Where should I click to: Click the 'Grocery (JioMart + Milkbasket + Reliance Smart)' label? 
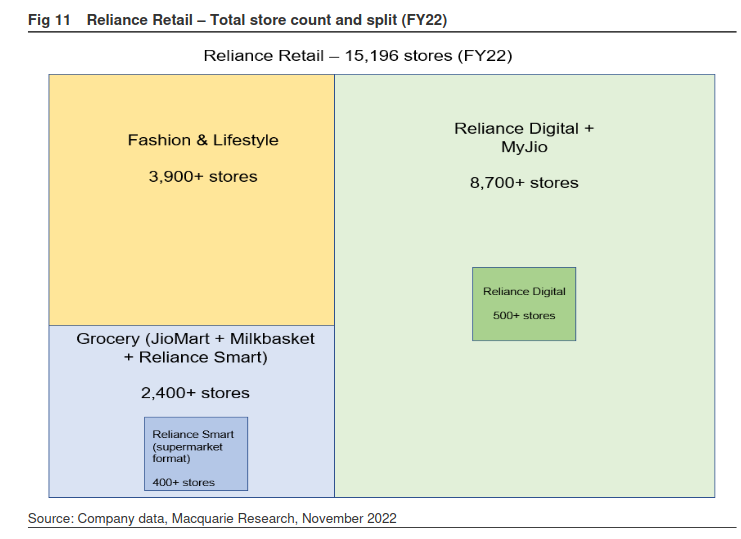click(195, 348)
